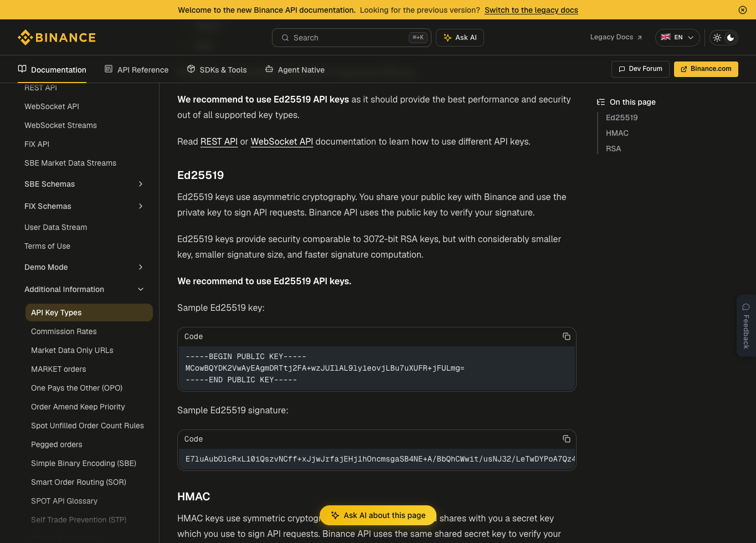Click the Binance logo
Viewport: 756px width, 543px height.
(56, 38)
